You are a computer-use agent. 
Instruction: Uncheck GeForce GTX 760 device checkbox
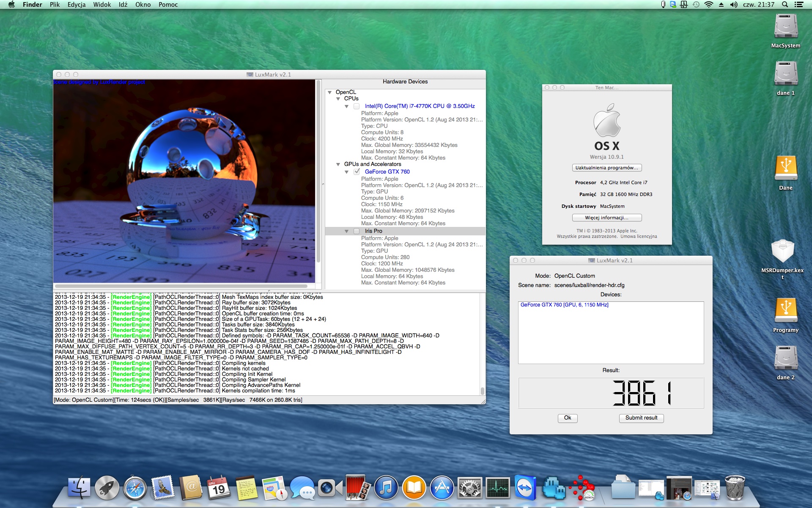tap(357, 171)
